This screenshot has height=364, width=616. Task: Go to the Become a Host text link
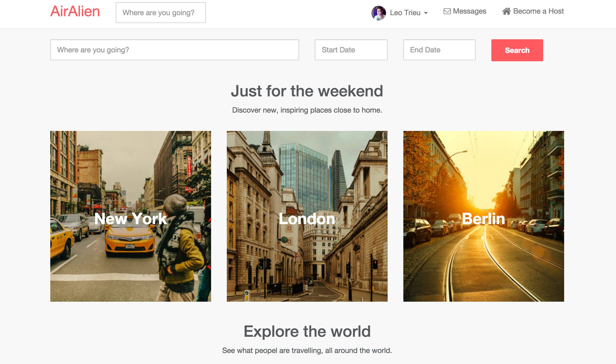pos(538,11)
